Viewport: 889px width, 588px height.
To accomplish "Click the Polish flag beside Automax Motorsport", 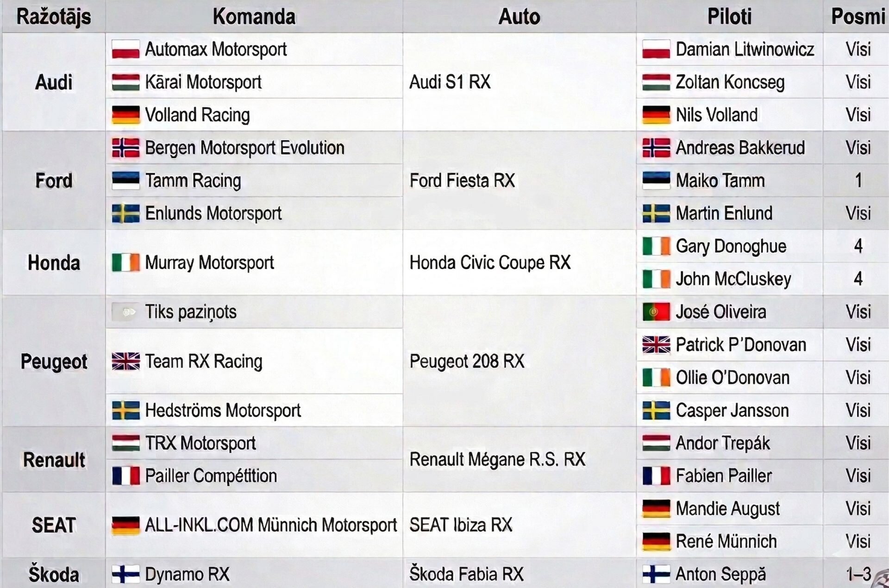I will coord(125,50).
